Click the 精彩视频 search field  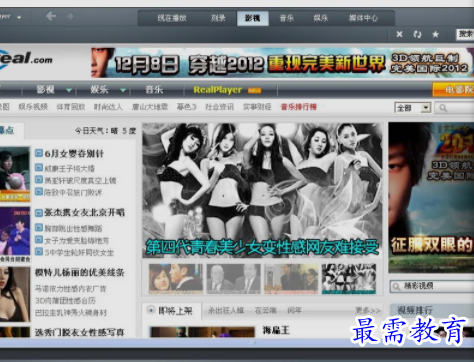[432, 286]
